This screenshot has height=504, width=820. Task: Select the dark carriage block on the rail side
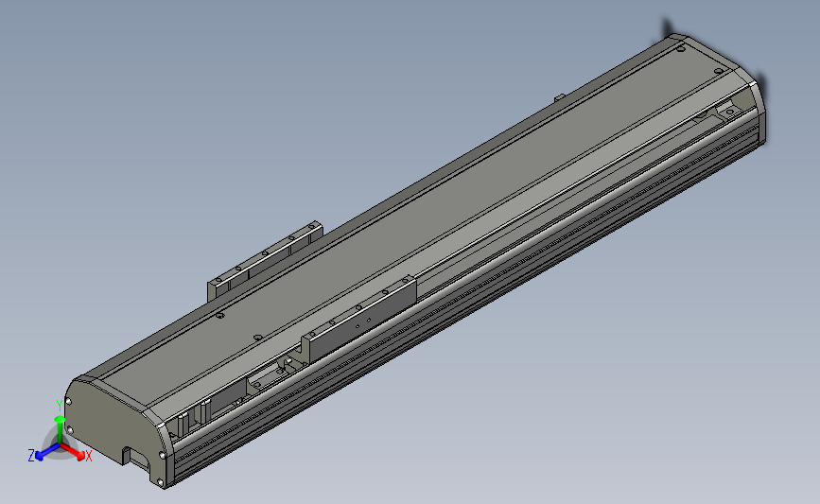point(361,320)
